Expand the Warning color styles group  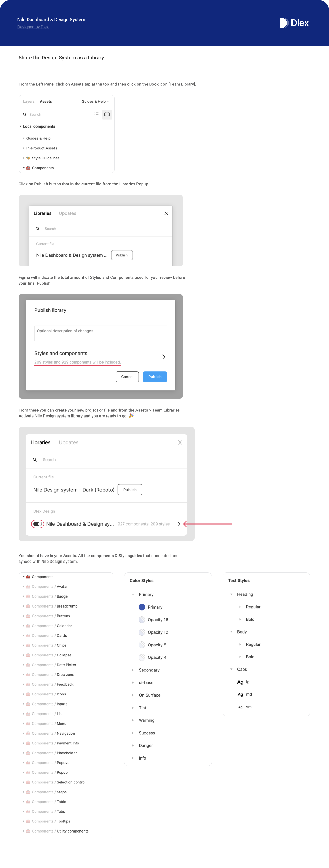pyautogui.click(x=133, y=720)
